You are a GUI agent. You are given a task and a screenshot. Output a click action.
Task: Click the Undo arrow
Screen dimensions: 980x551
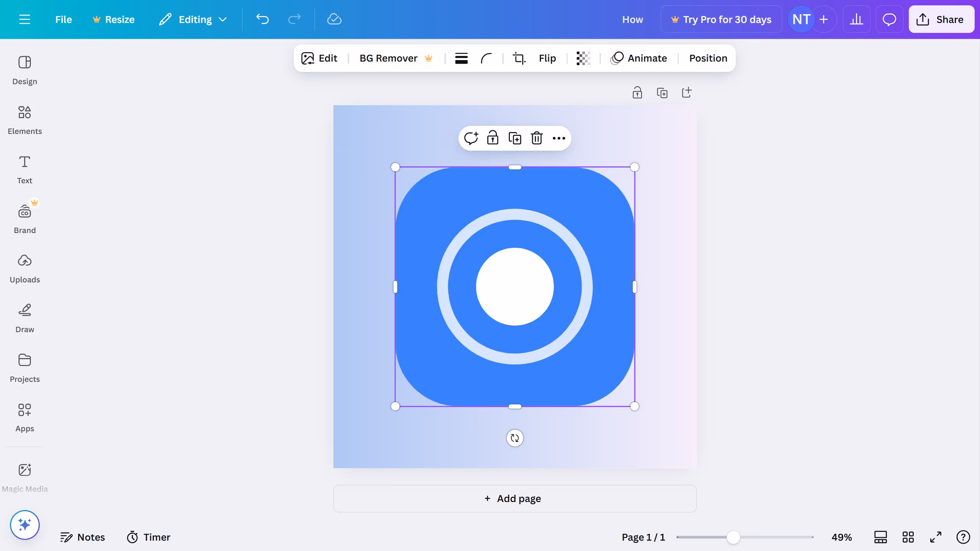[x=263, y=19]
